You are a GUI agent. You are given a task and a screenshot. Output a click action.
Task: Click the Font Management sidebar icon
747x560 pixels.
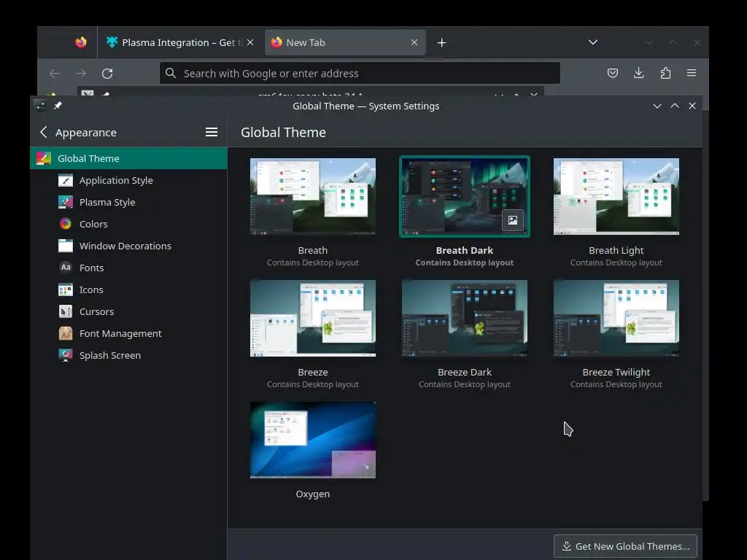[65, 333]
